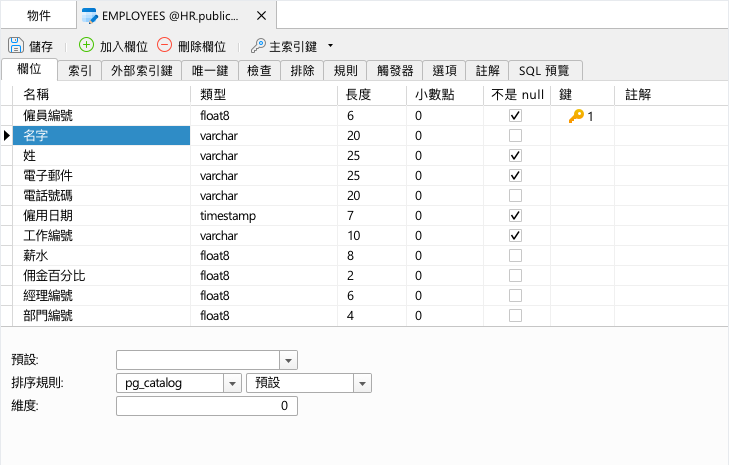Click the red minus 刪除欄位 icon
This screenshot has width=729, height=465.
click(164, 45)
